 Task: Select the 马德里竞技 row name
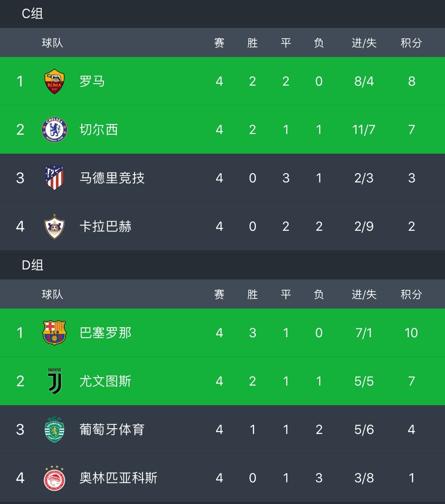click(112, 178)
